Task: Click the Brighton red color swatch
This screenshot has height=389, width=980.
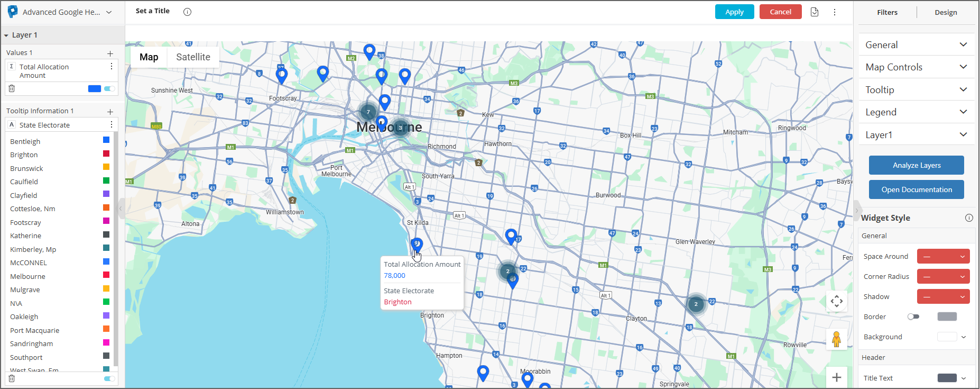Action: pyautogui.click(x=106, y=154)
